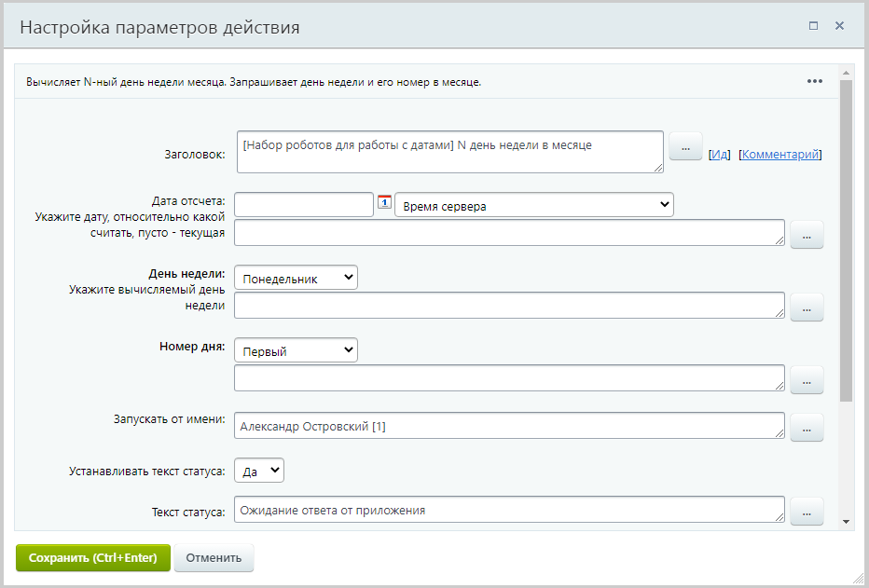
Task: Click the Заголовок title text area
Action: [x=449, y=152]
